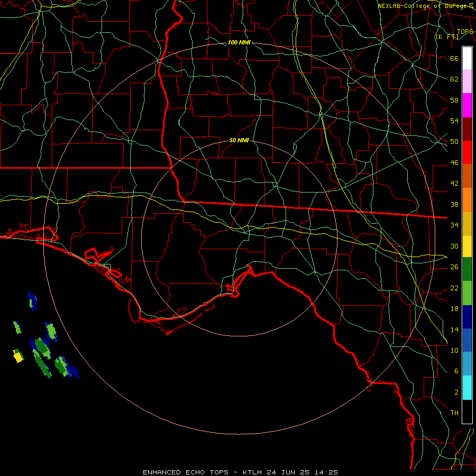Click legend scale value 10
The height and width of the screenshot is (476, 476).
point(454,351)
